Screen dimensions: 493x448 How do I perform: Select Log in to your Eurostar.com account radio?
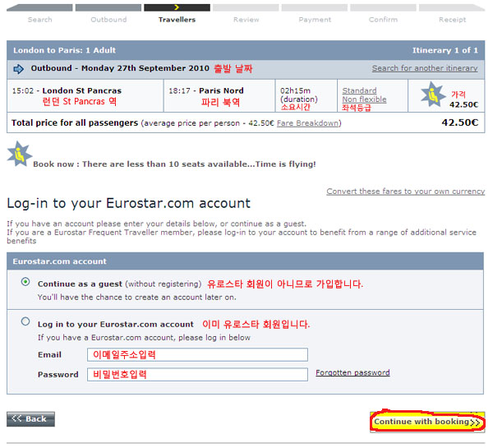click(x=25, y=321)
